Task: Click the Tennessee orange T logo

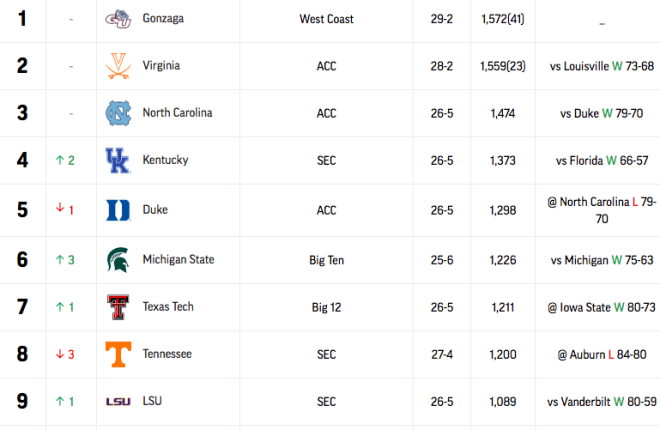Action: (x=118, y=354)
